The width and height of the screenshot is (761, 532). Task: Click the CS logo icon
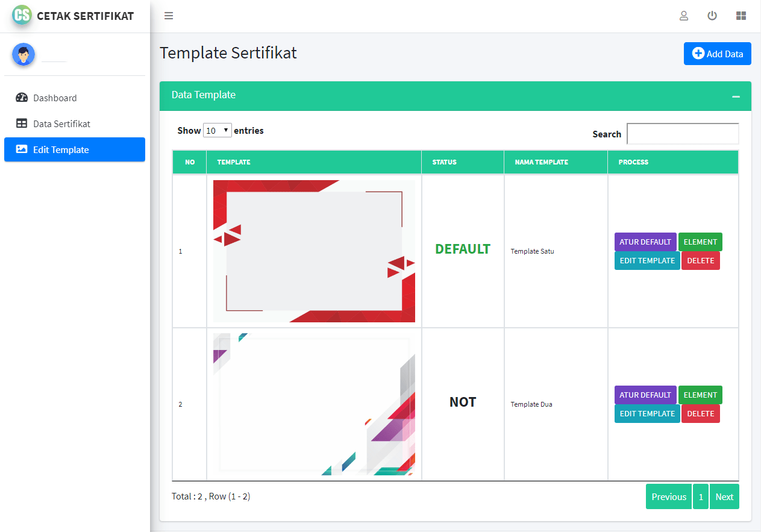click(22, 15)
